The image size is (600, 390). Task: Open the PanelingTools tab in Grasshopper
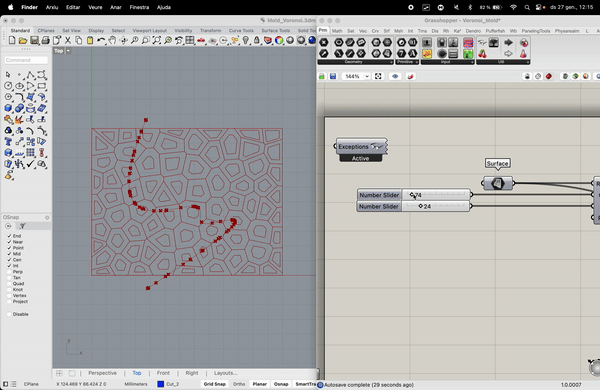536,31
